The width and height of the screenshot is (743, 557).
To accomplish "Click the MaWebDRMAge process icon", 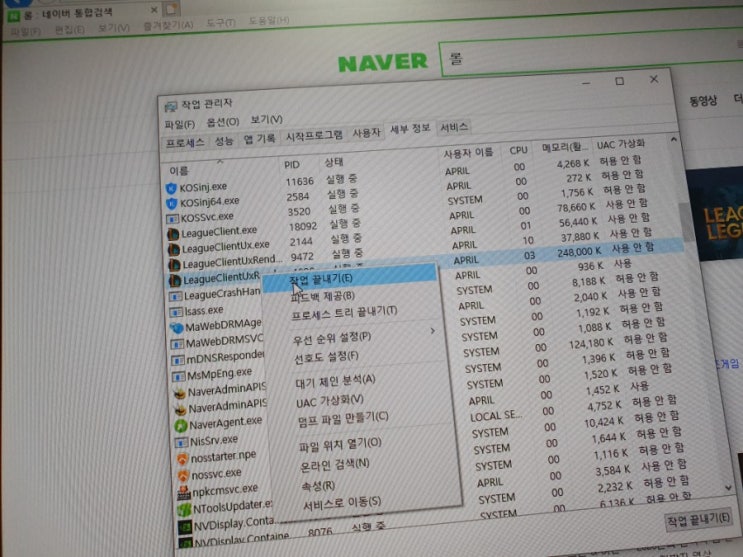I will (177, 328).
